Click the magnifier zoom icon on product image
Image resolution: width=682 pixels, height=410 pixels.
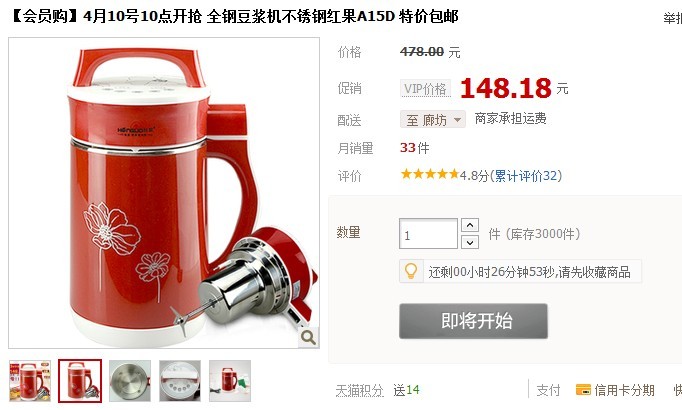(309, 337)
